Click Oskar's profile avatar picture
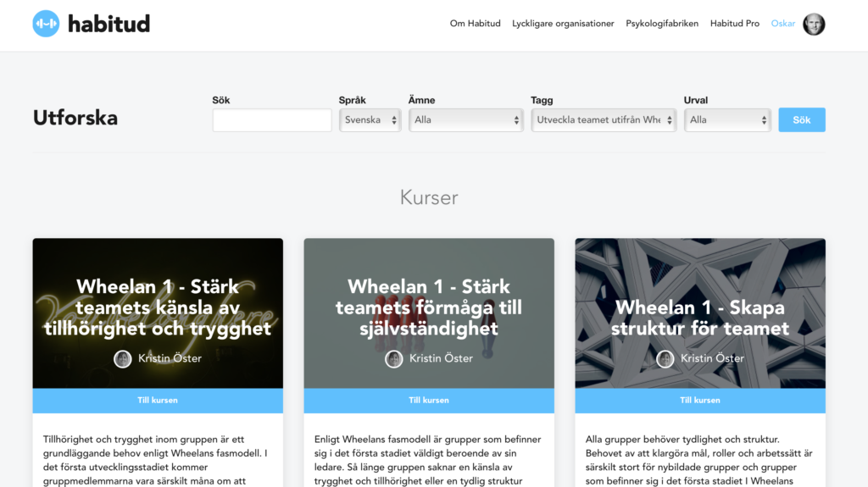This screenshot has width=868, height=487. click(x=814, y=24)
